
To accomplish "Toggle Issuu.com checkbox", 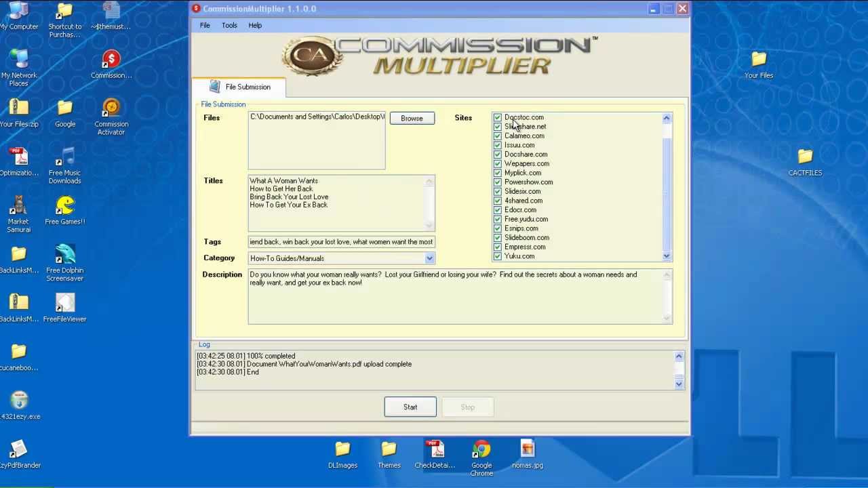I will coord(498,145).
